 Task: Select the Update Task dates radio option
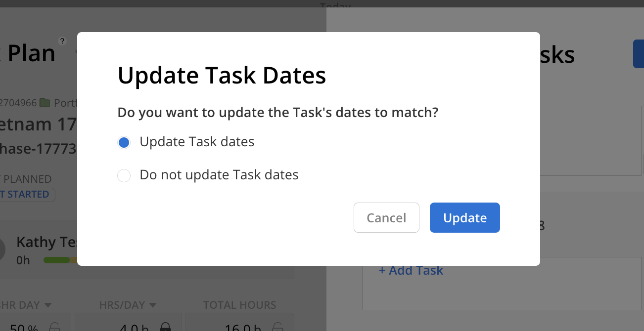(124, 143)
